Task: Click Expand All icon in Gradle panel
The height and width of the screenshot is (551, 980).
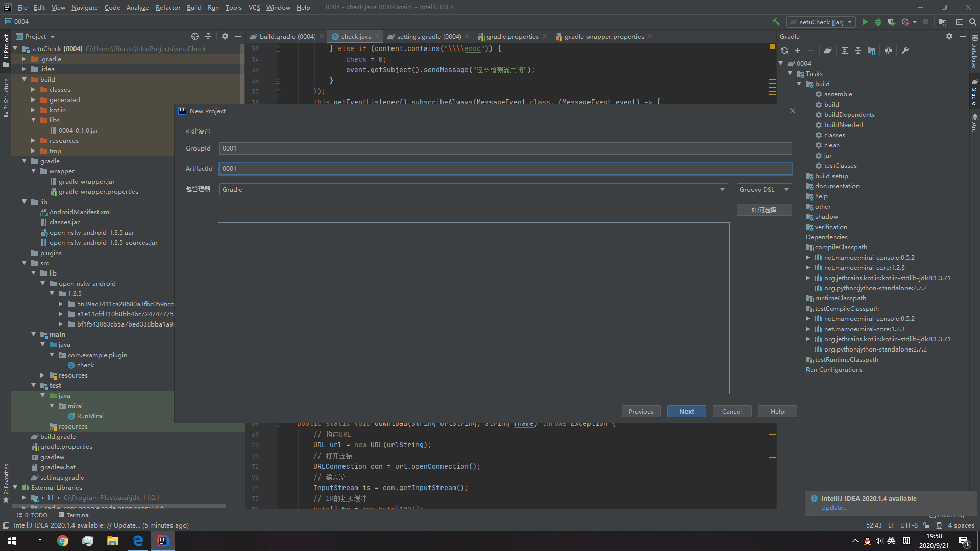Action: point(845,51)
